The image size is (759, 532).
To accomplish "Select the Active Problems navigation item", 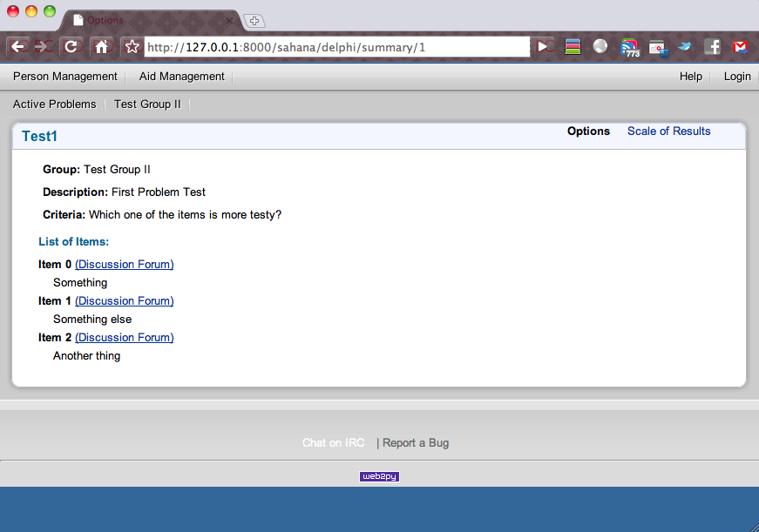I will pos(55,104).
